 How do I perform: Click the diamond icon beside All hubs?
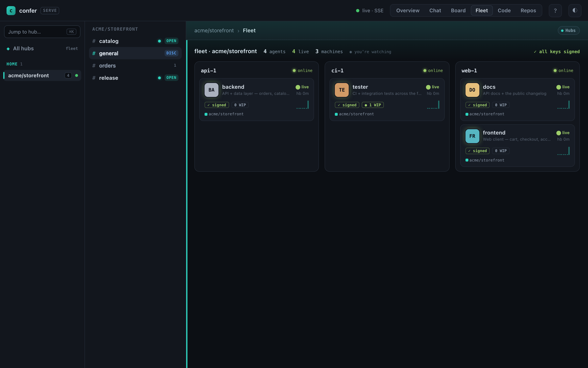pos(8,49)
